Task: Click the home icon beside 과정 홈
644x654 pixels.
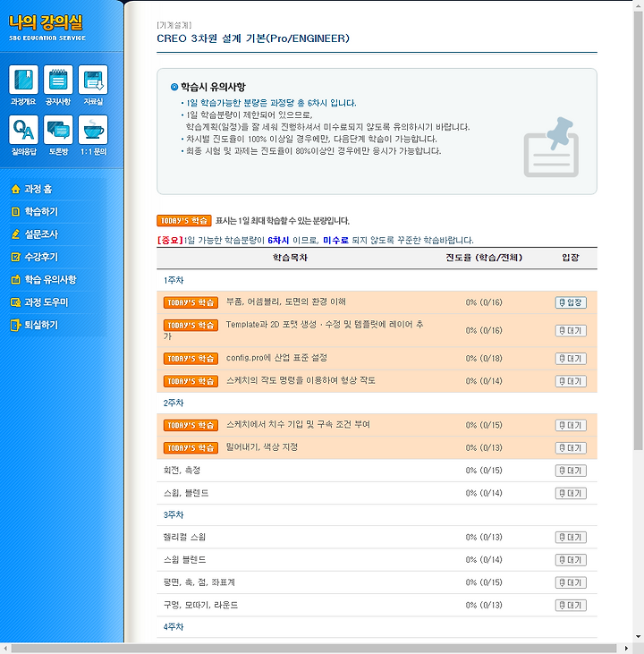Action: click(x=15, y=189)
